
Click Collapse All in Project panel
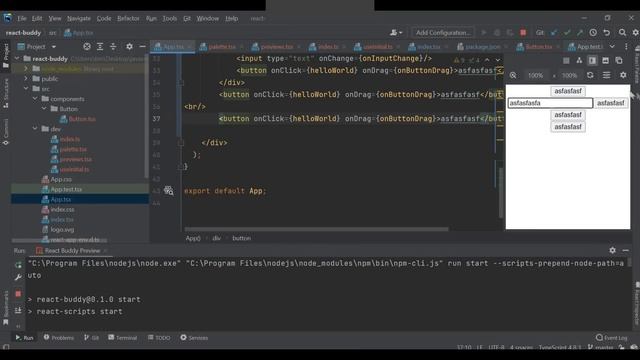click(x=113, y=47)
